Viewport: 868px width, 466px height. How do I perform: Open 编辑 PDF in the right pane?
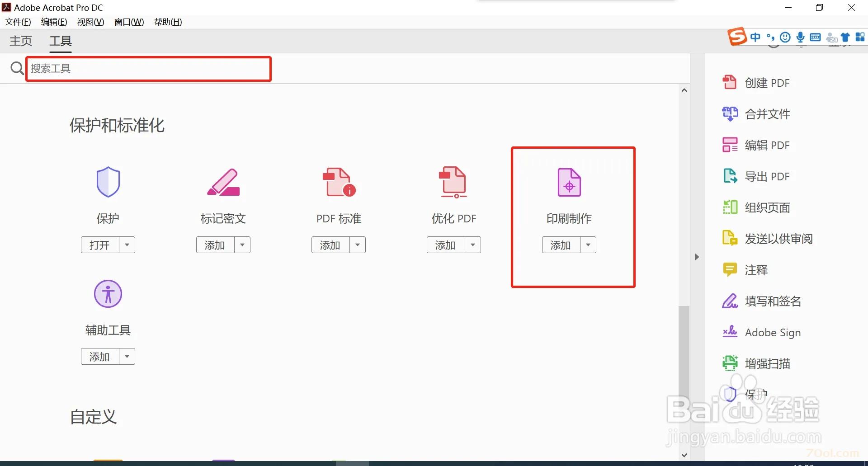756,145
